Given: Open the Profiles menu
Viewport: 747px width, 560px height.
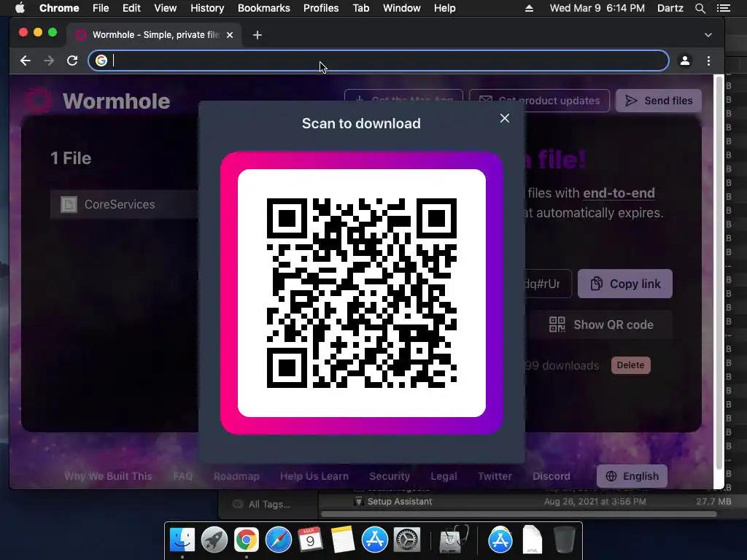Looking at the screenshot, I should coord(321,8).
